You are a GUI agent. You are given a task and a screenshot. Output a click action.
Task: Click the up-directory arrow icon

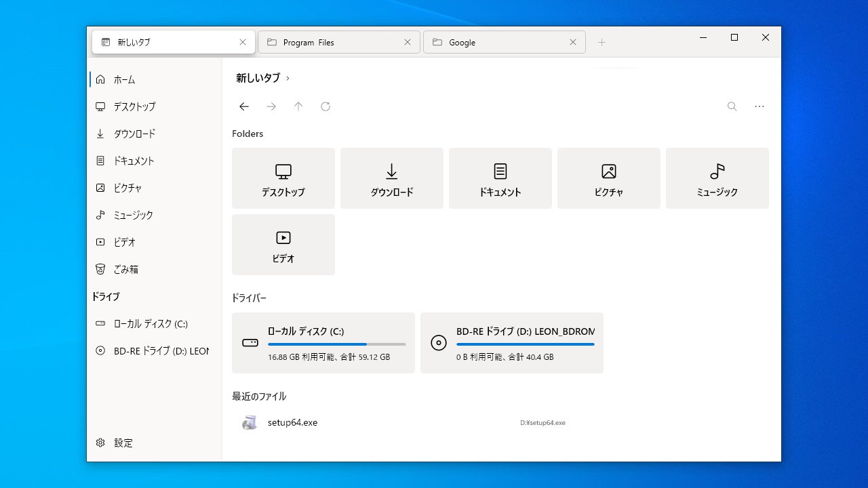tap(298, 106)
